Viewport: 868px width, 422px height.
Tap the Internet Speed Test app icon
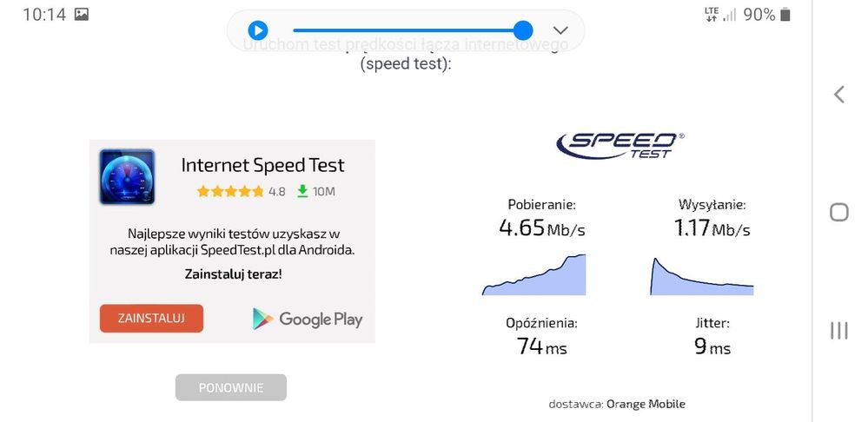(127, 177)
